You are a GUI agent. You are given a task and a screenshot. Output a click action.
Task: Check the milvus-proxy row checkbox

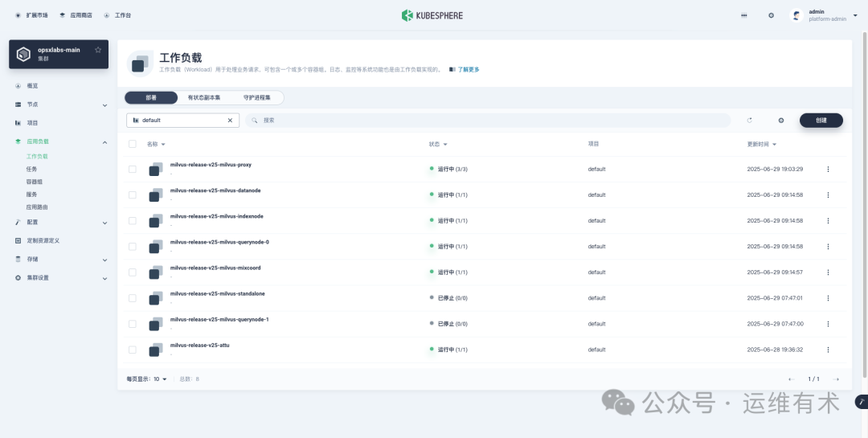click(133, 170)
